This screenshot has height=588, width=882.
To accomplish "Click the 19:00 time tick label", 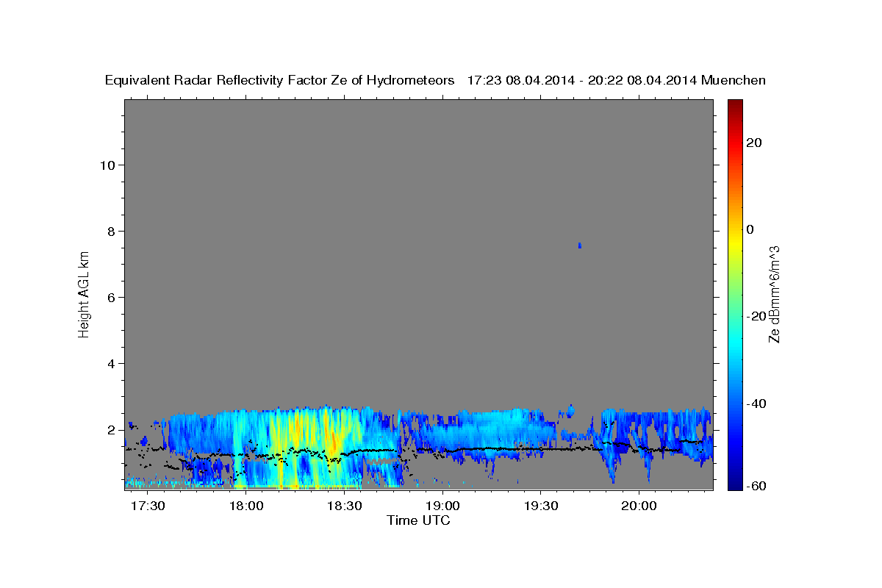I will click(442, 506).
